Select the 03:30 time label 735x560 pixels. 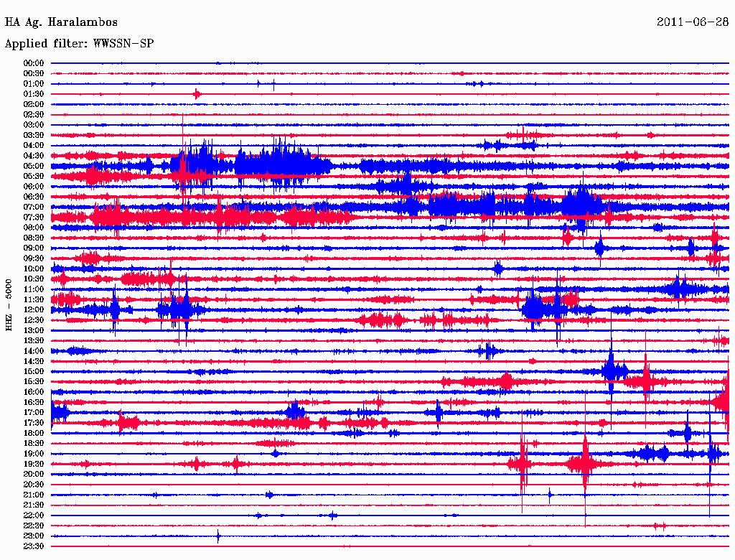[34, 136]
